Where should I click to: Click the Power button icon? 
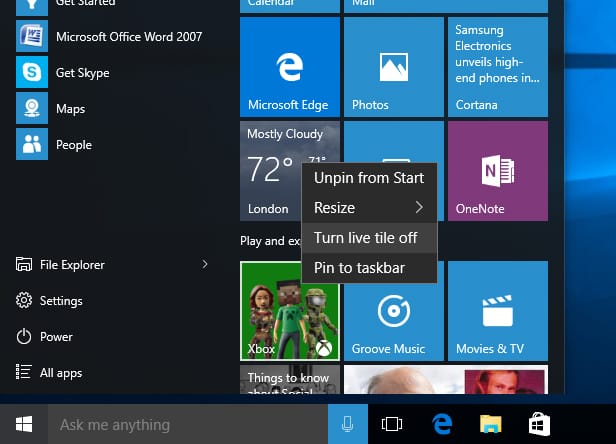pos(24,337)
